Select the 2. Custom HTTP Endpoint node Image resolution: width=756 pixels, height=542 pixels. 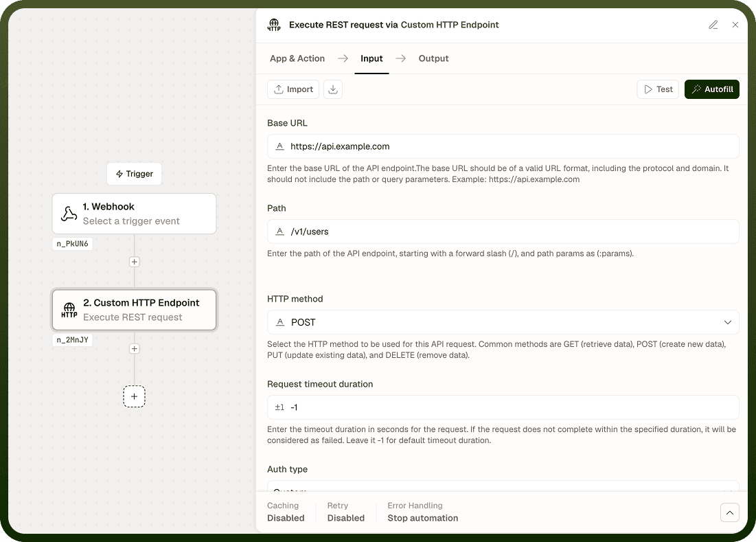point(134,310)
